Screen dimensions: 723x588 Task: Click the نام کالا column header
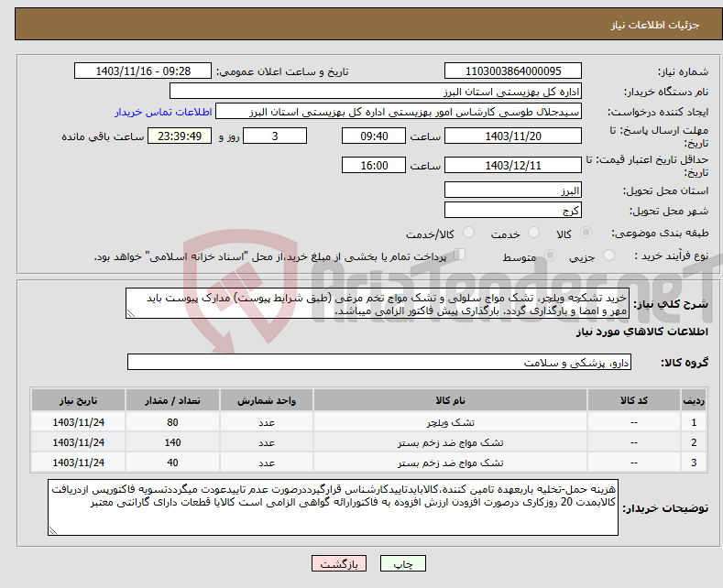[450, 400]
